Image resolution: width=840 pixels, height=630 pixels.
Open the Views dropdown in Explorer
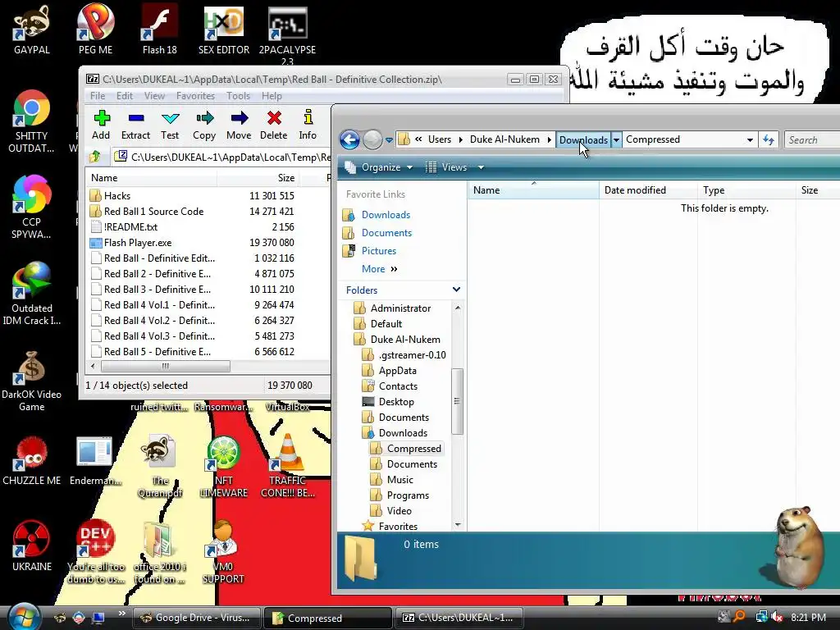click(x=454, y=167)
